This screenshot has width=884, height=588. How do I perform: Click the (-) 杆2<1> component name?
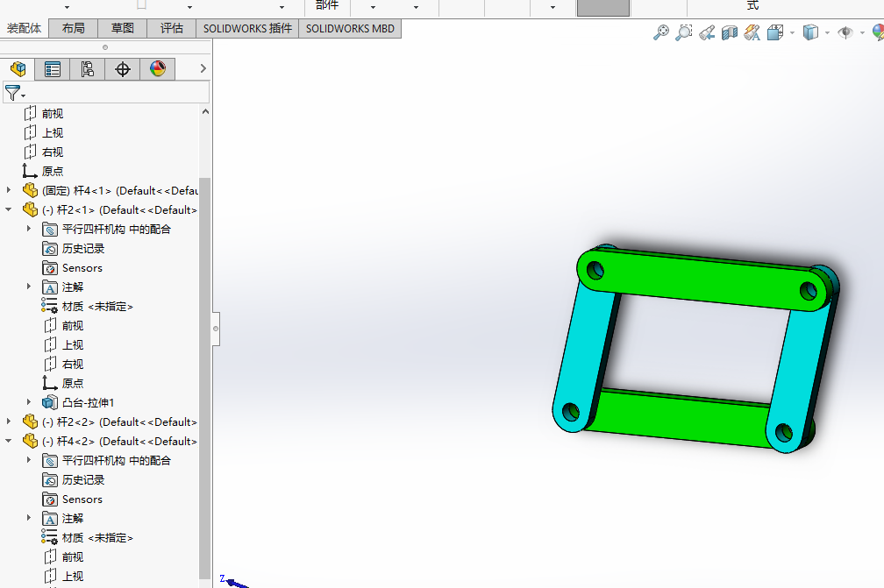coord(119,209)
